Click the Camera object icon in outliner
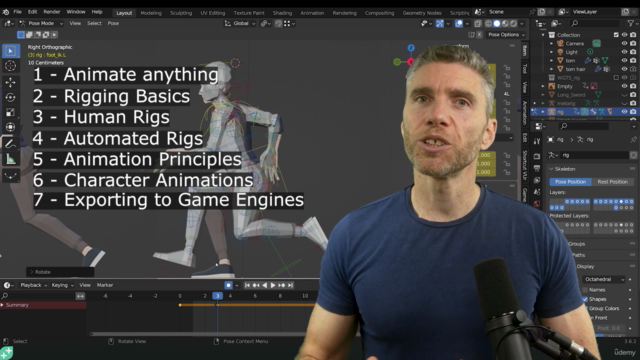 560,43
